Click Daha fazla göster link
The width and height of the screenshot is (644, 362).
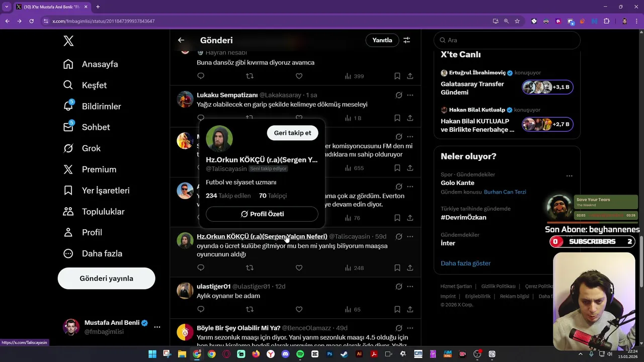tap(465, 263)
